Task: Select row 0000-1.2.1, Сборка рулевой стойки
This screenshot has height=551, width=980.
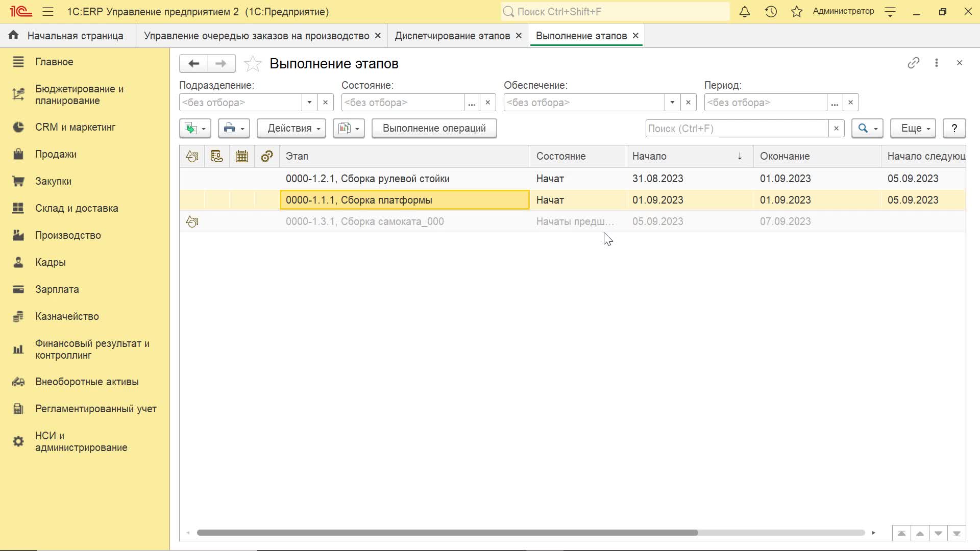Action: (572, 179)
